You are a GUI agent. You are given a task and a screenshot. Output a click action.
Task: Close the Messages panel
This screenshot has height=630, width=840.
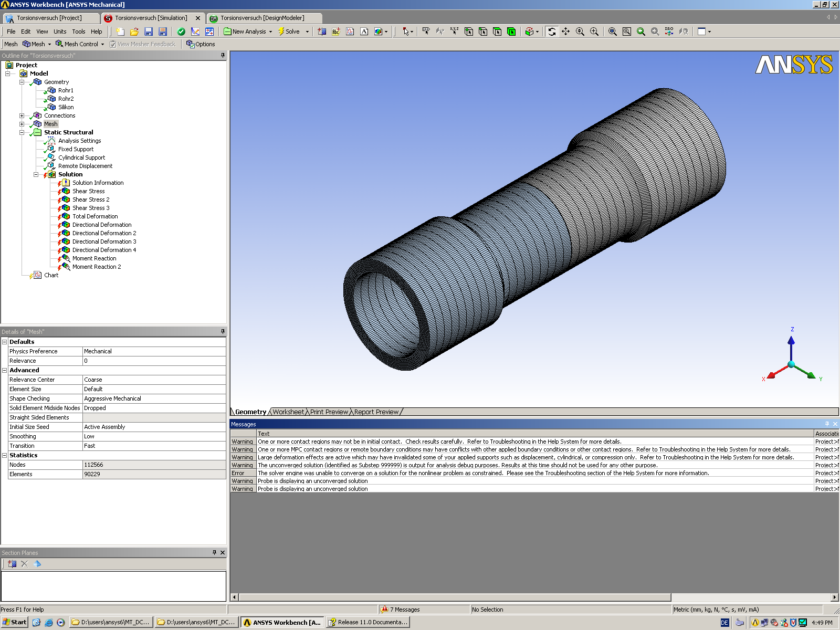(835, 424)
